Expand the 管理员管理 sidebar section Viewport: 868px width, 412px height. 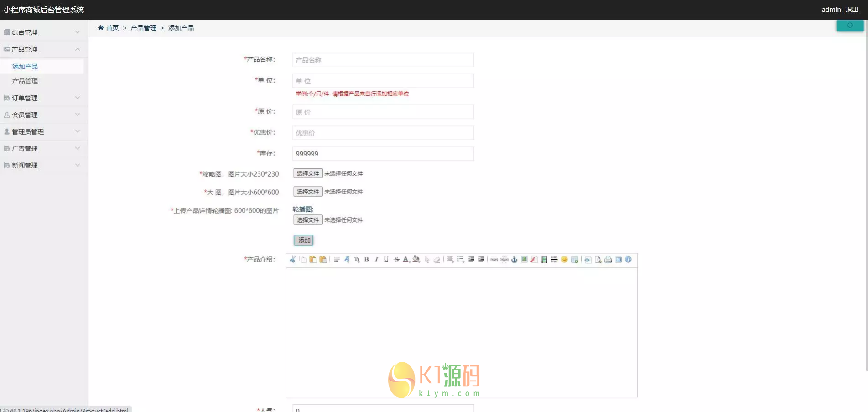(44, 132)
